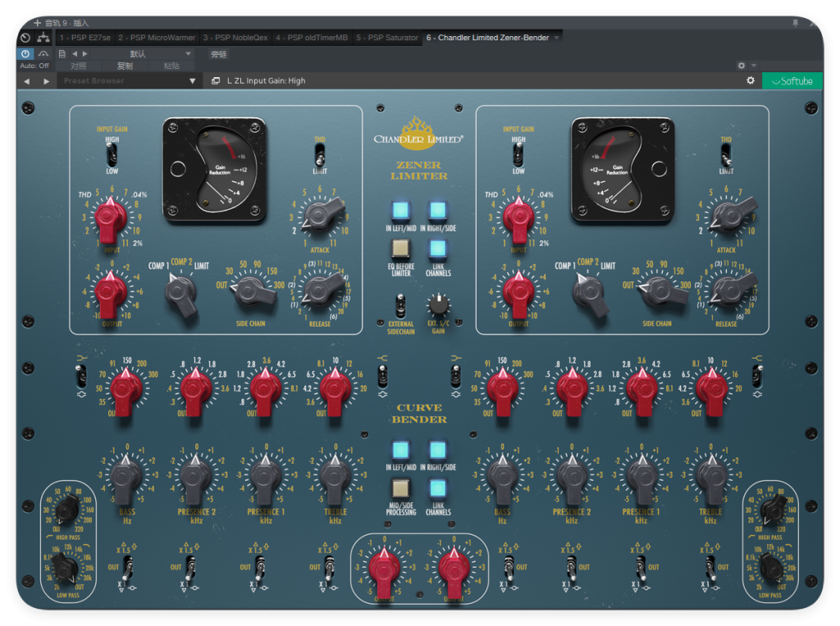Toggle Curve Bender IN LEFT/MID button
The image size is (840, 626).
[400, 450]
